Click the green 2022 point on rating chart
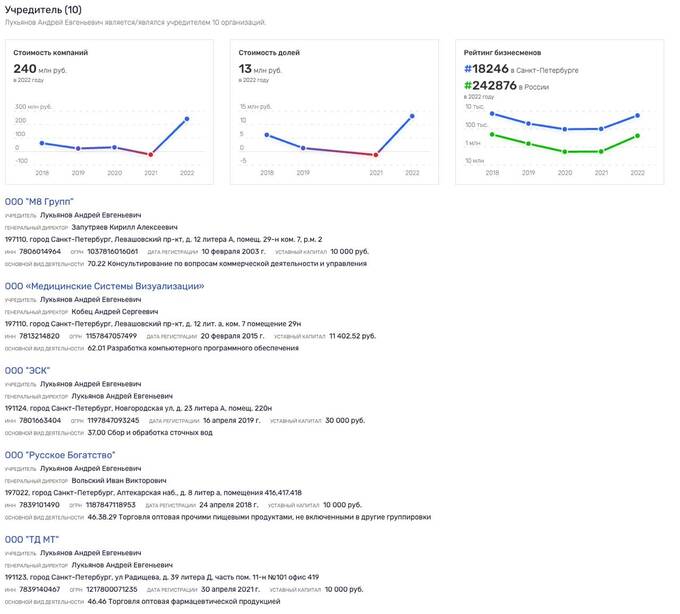The width and height of the screenshot is (680, 614). coord(638,136)
